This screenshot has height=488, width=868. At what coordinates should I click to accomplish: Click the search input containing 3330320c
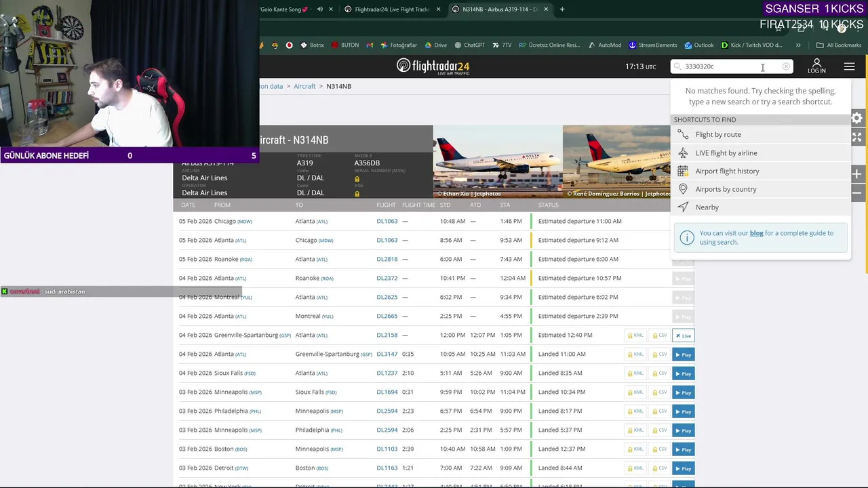(731, 66)
